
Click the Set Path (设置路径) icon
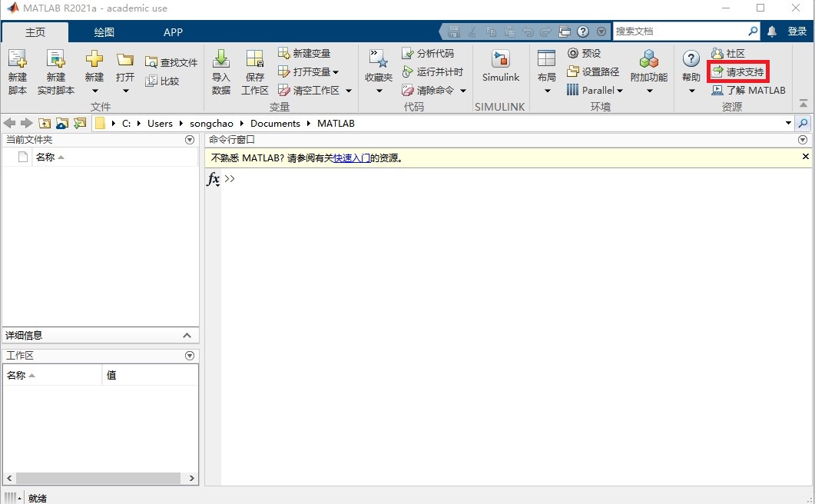coord(573,71)
